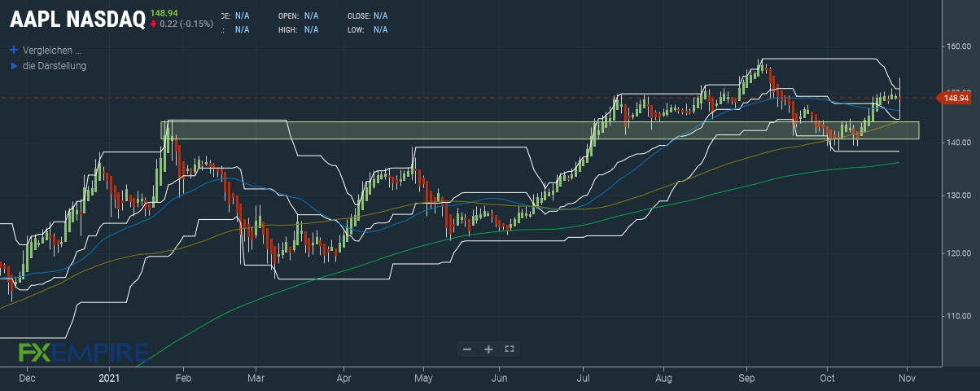Click the Dec label on time axis
This screenshot has width=980, height=391.
pos(26,378)
